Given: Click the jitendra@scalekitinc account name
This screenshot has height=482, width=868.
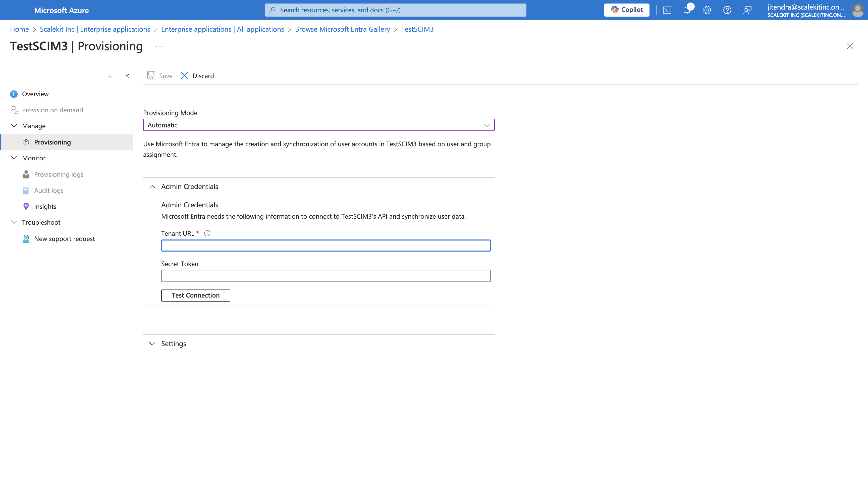Looking at the screenshot, I should (x=806, y=7).
